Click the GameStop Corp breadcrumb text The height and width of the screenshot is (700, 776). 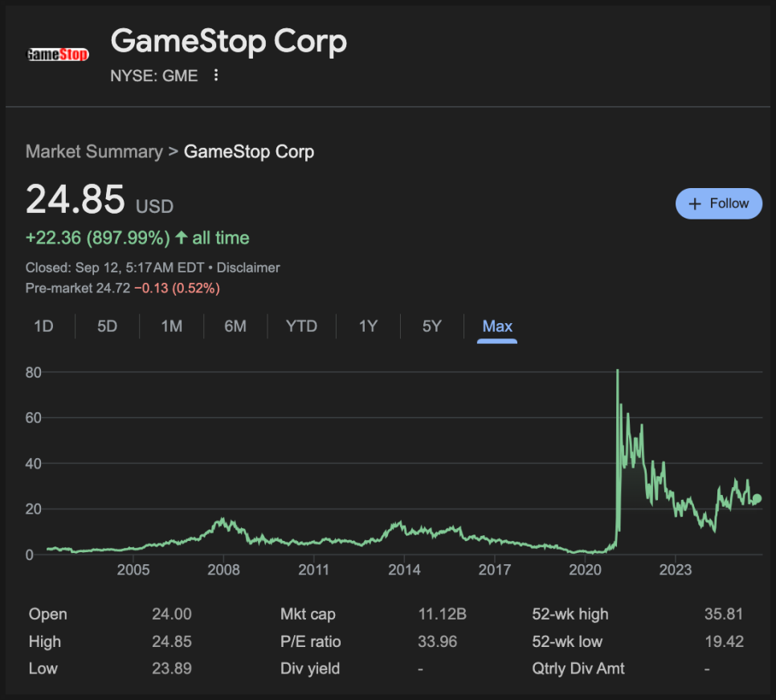(249, 151)
